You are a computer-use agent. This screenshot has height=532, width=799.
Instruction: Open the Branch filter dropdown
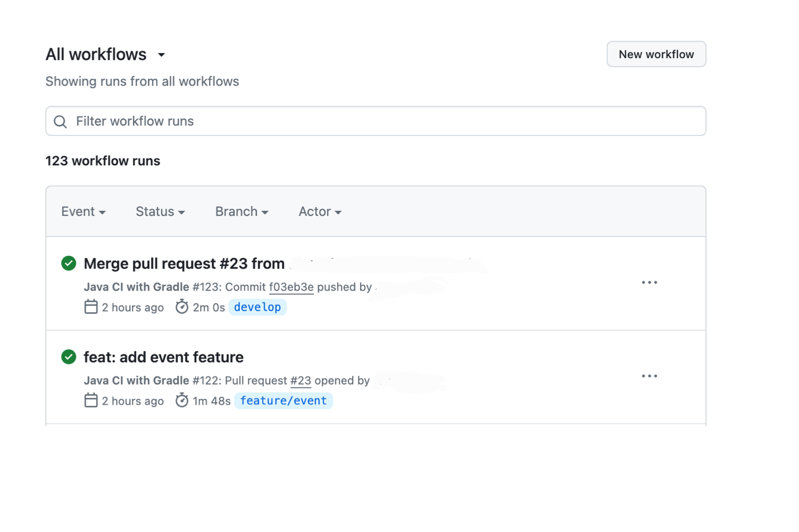click(x=242, y=212)
